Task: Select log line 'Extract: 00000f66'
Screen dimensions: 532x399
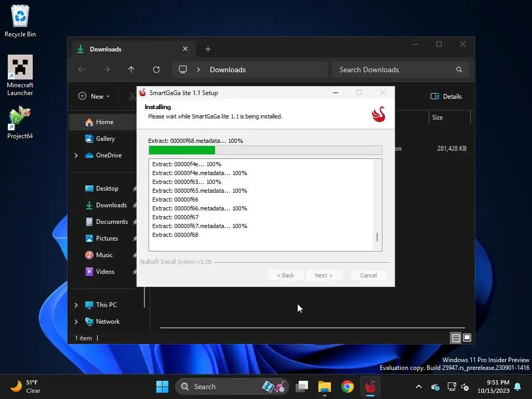Action: click(175, 199)
